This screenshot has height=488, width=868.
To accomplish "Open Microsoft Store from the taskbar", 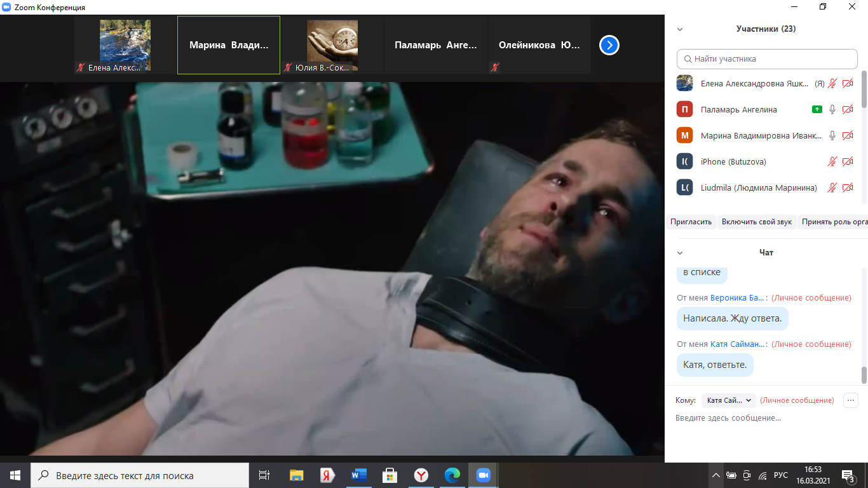I will click(390, 475).
